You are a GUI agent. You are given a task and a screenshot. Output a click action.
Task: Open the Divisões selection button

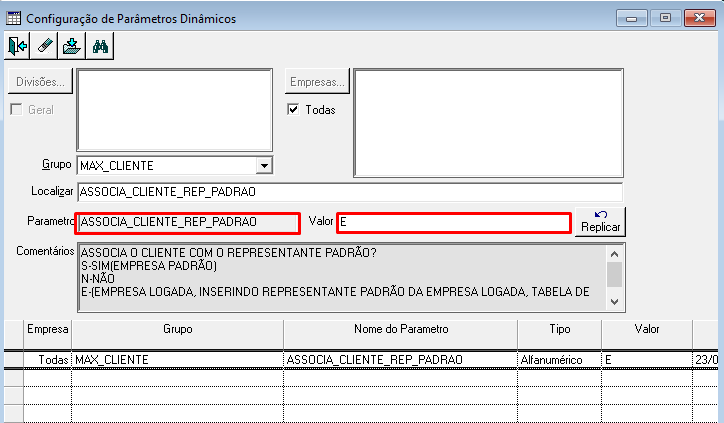pos(41,81)
